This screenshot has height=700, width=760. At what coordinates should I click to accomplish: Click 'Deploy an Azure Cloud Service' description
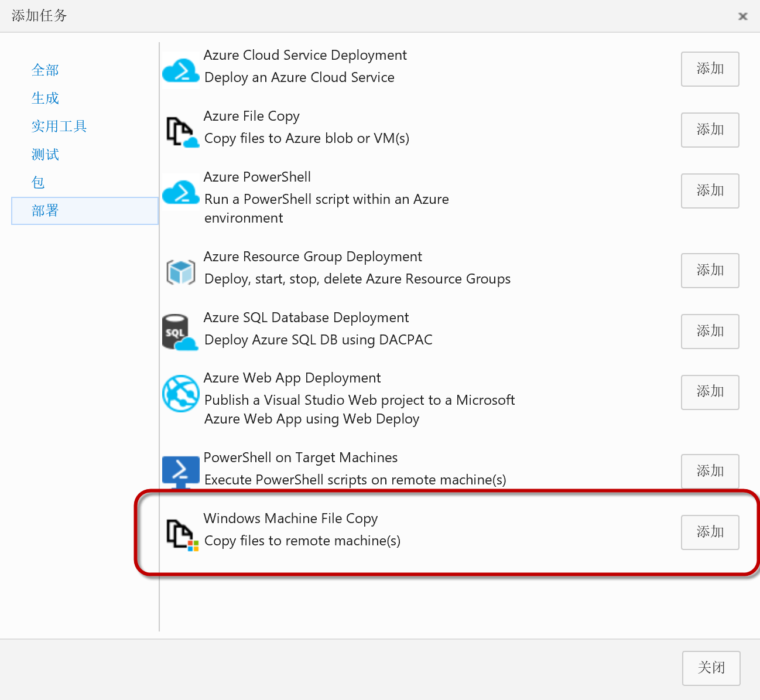(299, 77)
